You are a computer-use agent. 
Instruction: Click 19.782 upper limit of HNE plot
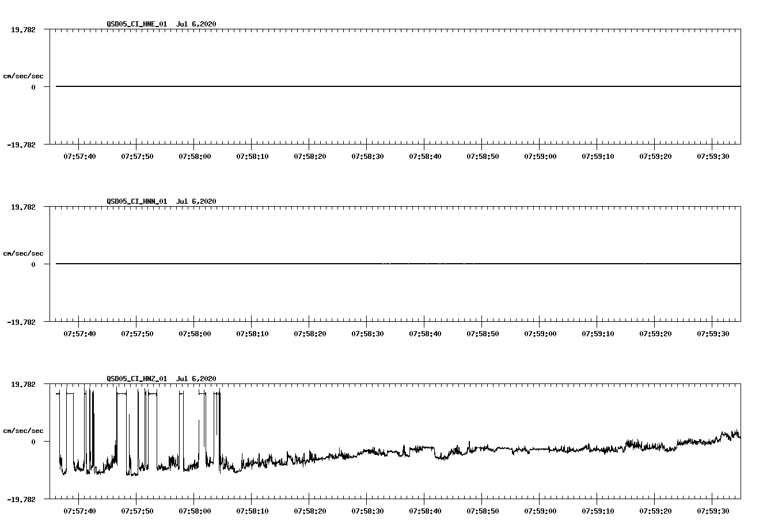[23, 29]
